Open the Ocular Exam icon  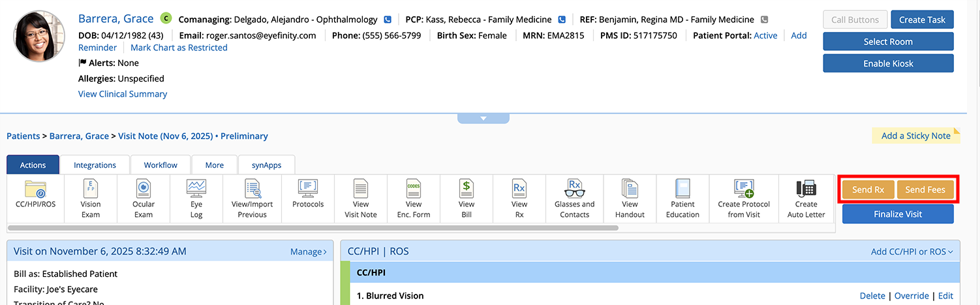coord(144,189)
